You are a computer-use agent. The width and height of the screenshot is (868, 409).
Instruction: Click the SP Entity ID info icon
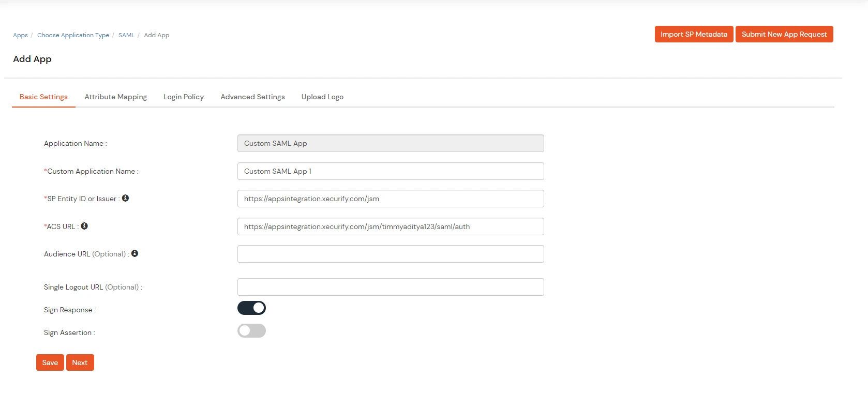pyautogui.click(x=125, y=198)
